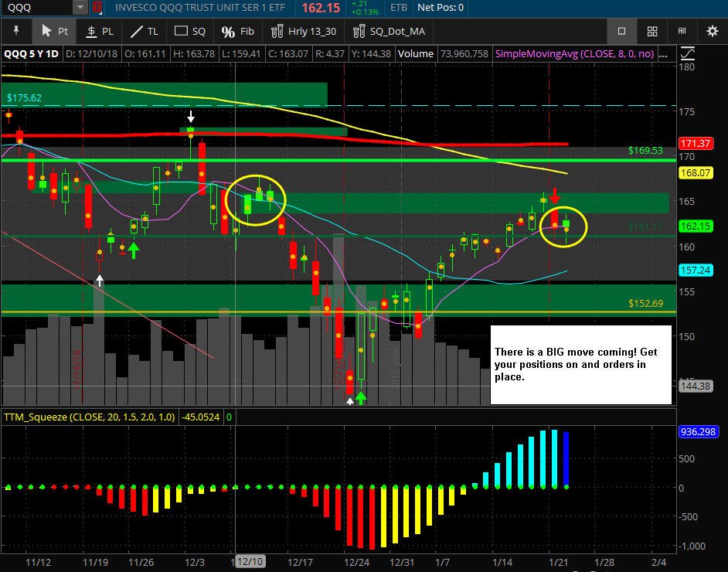Switch to single chart layout
This screenshot has width=728, height=572.
point(621,31)
